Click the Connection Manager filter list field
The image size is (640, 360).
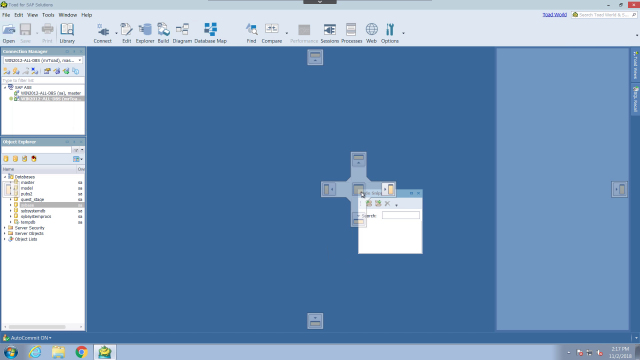(43, 80)
